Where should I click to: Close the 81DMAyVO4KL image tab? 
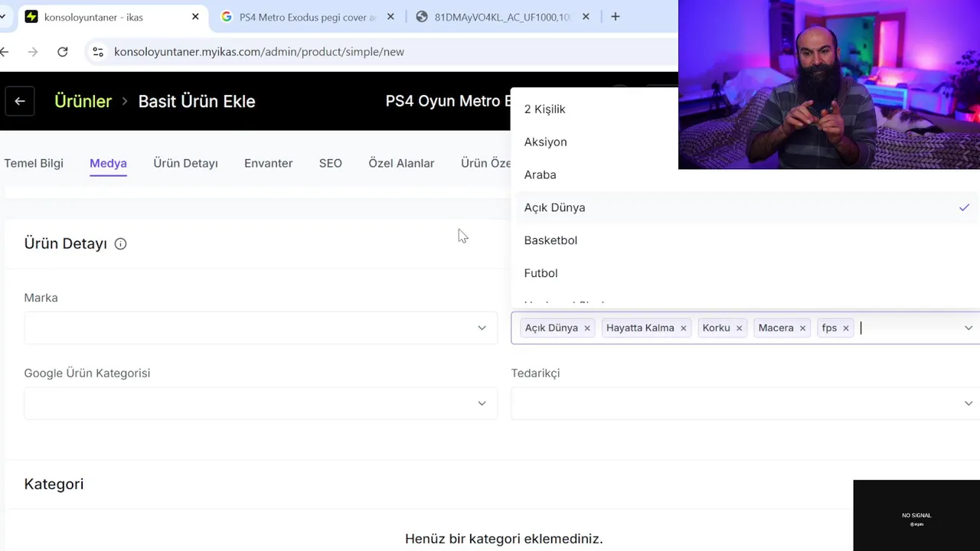[x=586, y=16]
